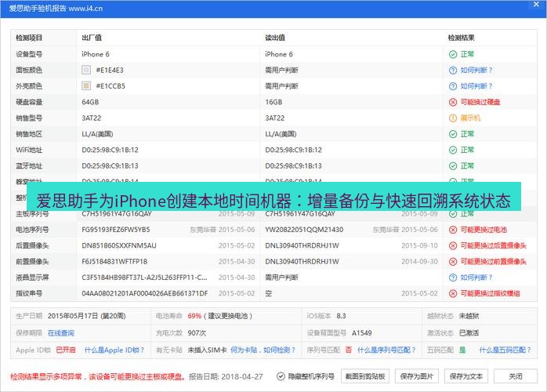Click question icon in 外壳颜色 row
547x392 pixels.
point(453,86)
